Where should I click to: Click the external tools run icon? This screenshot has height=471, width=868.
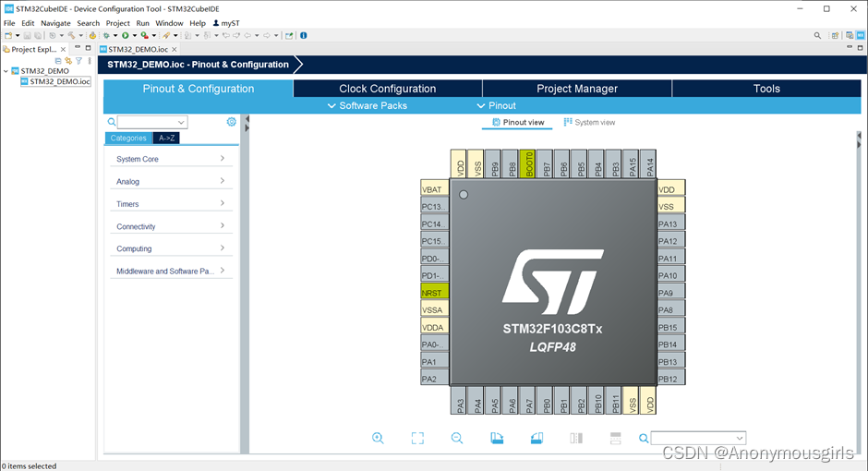144,35
